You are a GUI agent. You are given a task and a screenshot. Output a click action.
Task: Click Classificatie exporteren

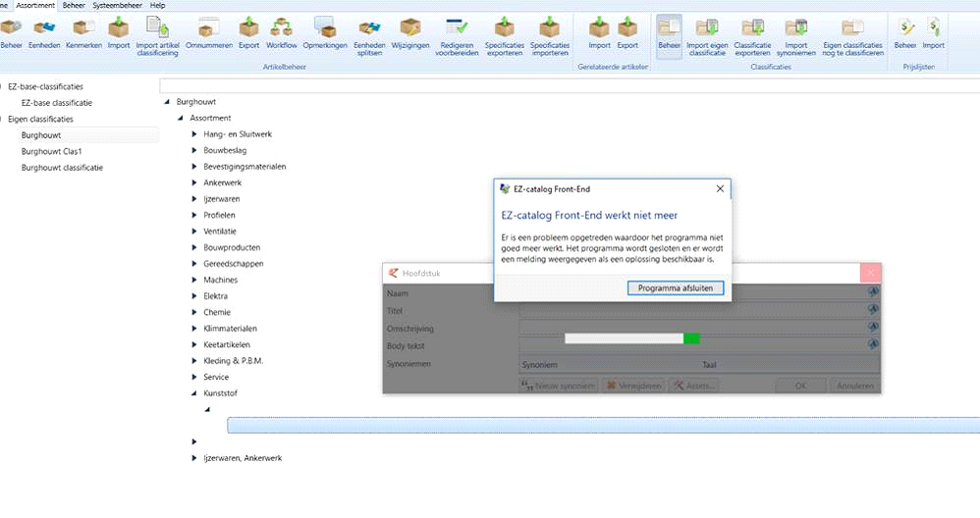pyautogui.click(x=752, y=37)
